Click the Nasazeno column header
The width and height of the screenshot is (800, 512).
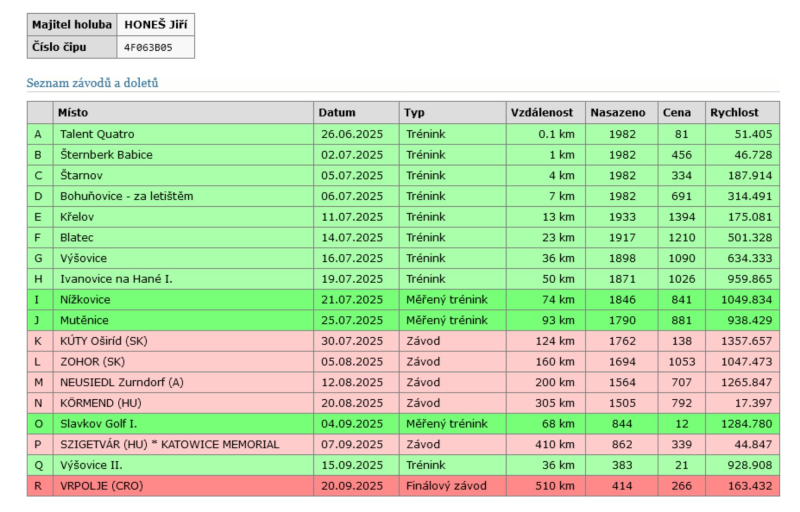click(x=617, y=113)
